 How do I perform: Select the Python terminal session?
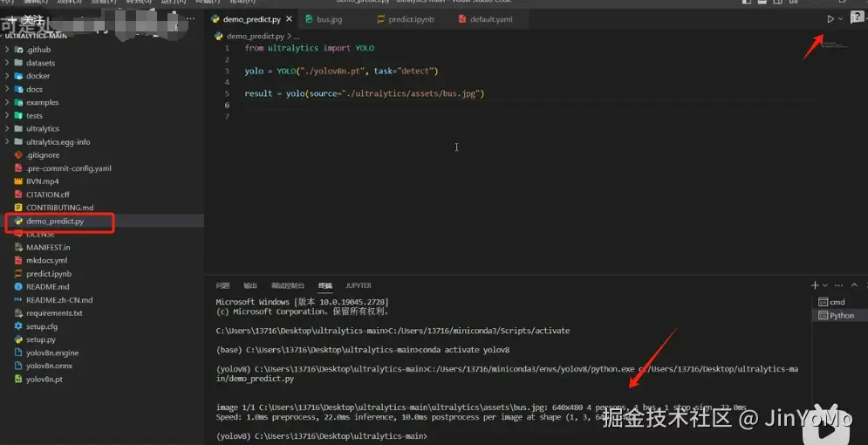click(x=840, y=316)
